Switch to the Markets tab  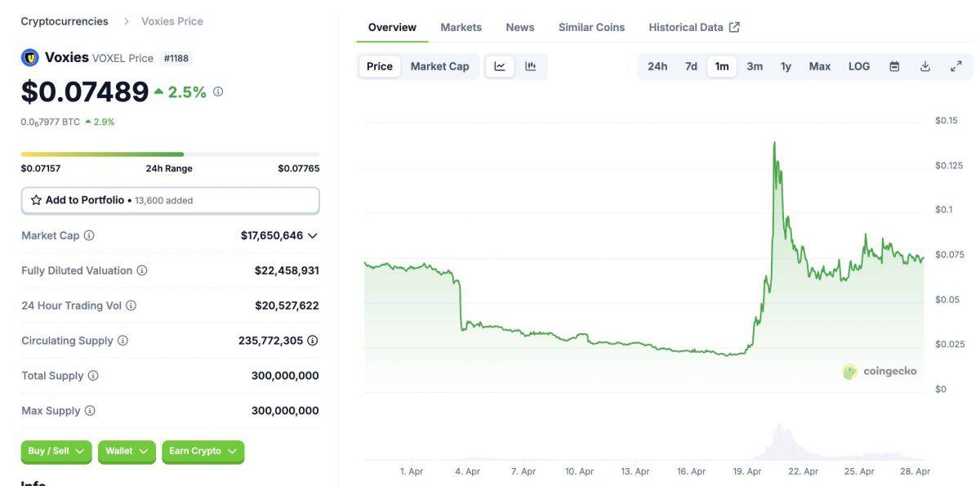461,27
